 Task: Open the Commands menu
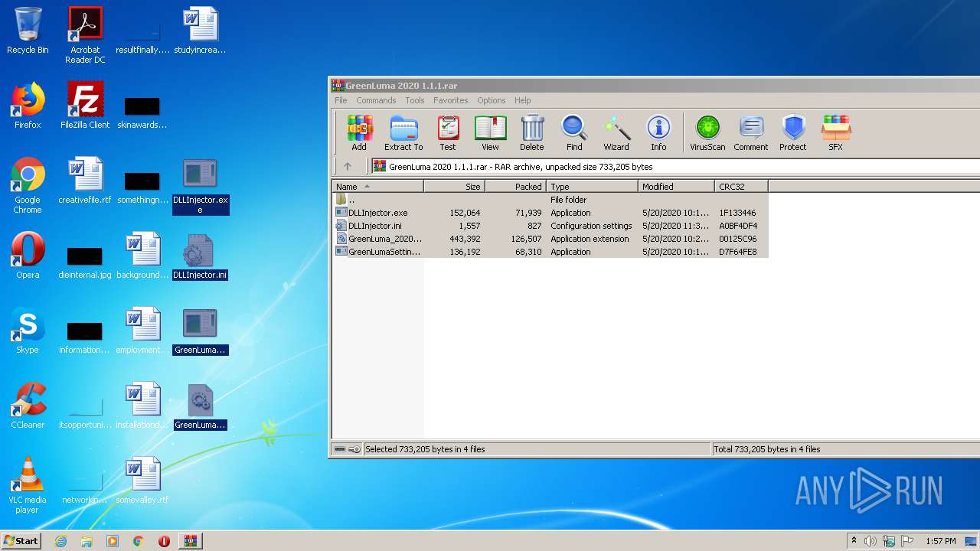(x=376, y=100)
